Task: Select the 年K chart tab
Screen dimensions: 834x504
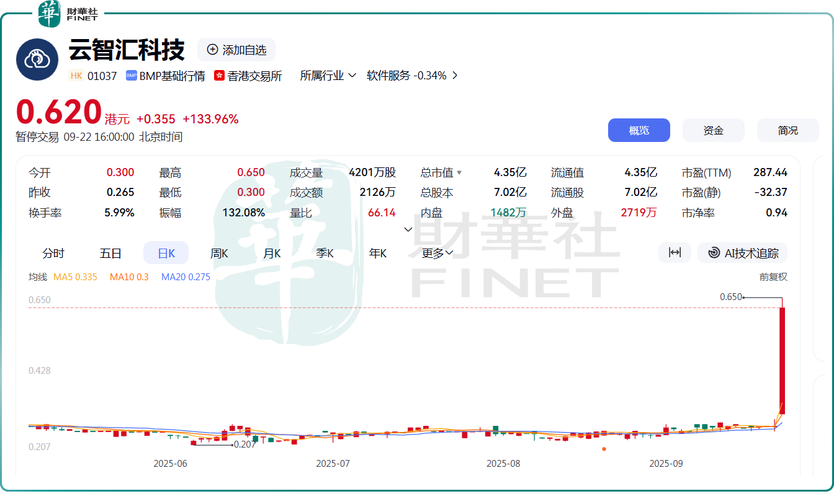Action: (x=377, y=253)
